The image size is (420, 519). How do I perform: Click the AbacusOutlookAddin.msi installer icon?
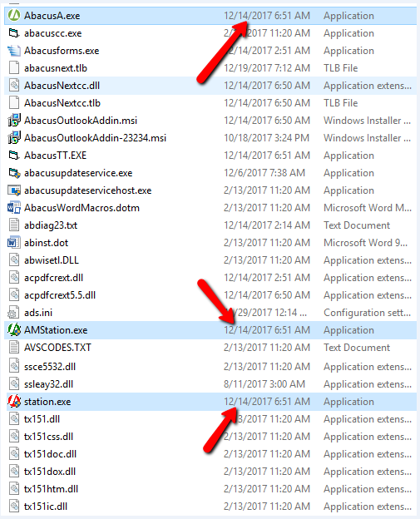click(x=14, y=121)
